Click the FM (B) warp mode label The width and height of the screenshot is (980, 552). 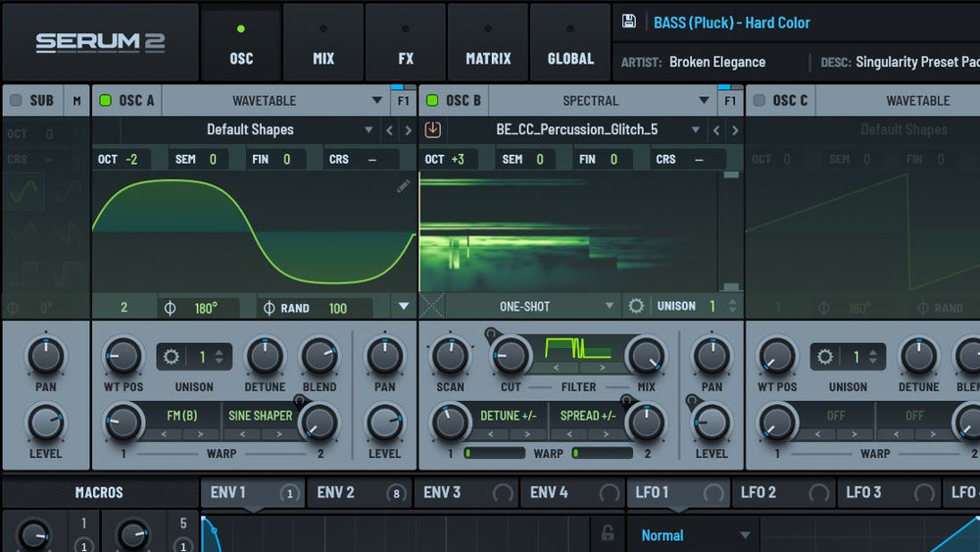tap(182, 416)
